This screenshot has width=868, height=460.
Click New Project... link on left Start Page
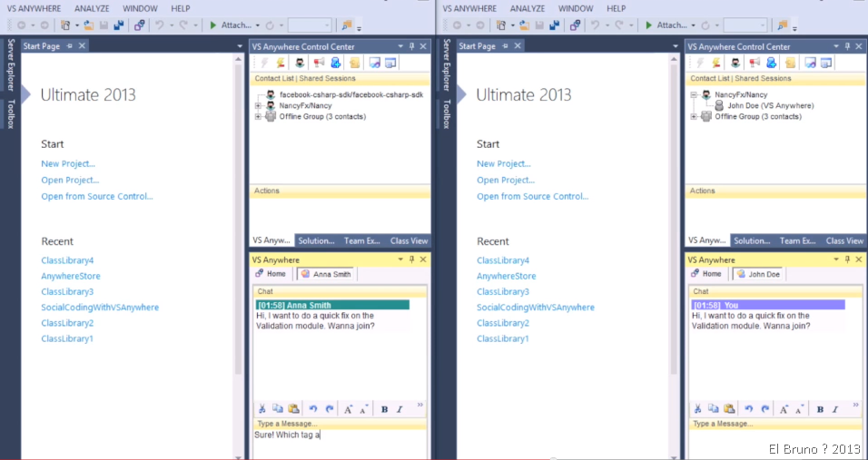click(68, 164)
